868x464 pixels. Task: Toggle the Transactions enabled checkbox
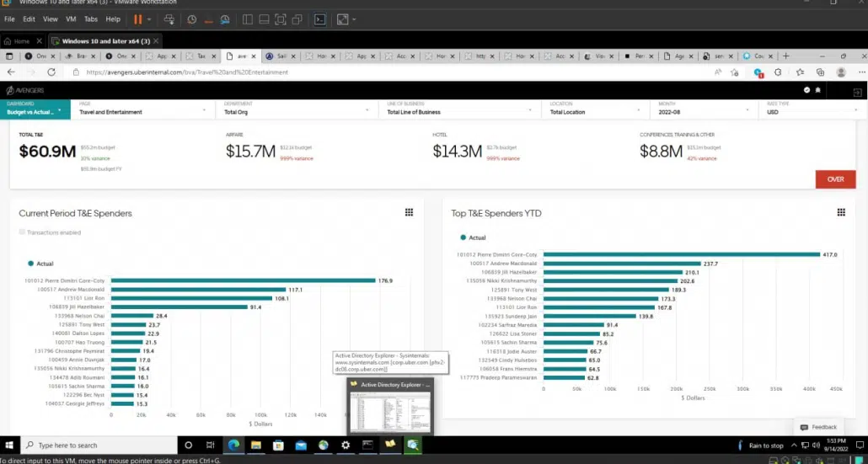pos(22,232)
